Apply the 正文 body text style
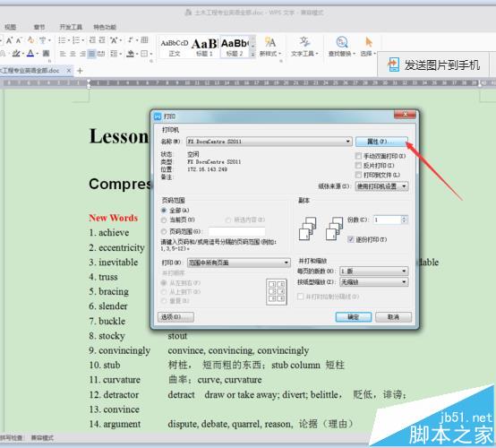The height and width of the screenshot is (448, 496). [175, 47]
